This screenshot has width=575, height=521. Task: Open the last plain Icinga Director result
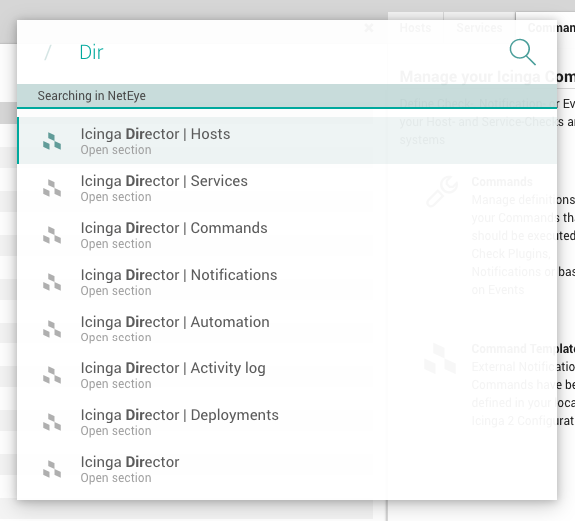point(287,469)
